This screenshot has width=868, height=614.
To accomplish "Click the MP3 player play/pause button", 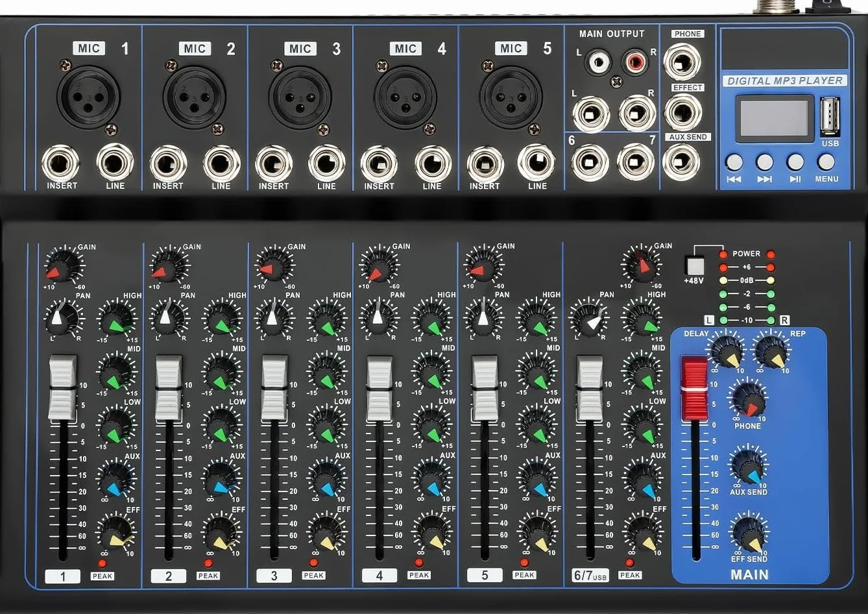I will 795,162.
